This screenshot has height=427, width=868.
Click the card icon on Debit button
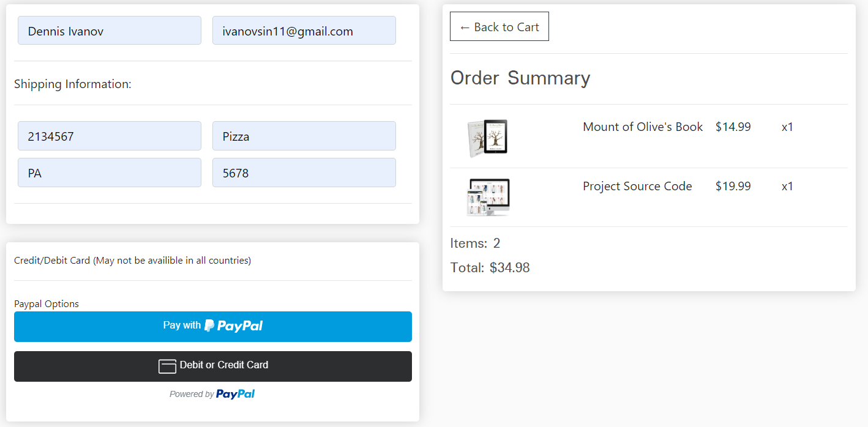[x=167, y=366]
